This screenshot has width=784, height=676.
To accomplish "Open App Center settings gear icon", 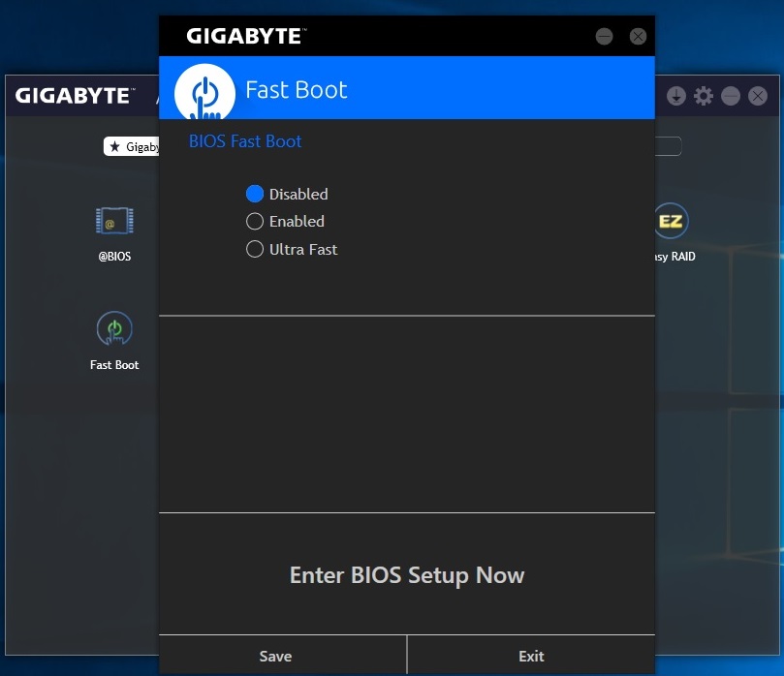I will coord(704,96).
